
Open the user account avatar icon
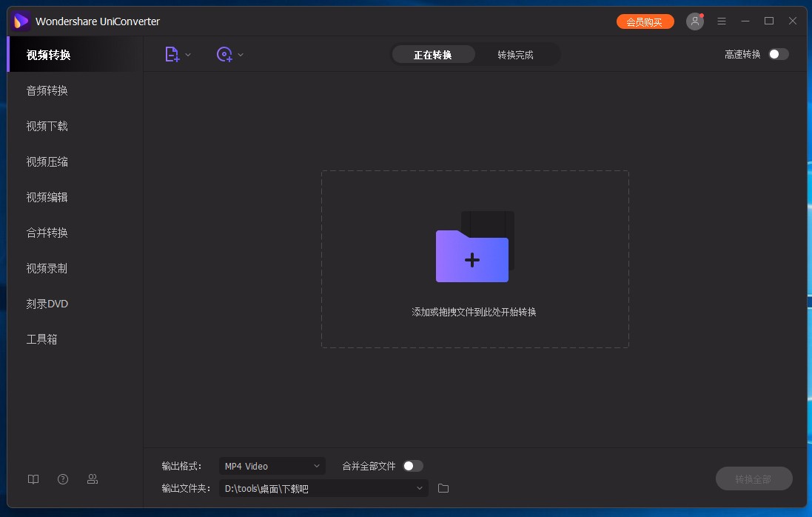(694, 21)
